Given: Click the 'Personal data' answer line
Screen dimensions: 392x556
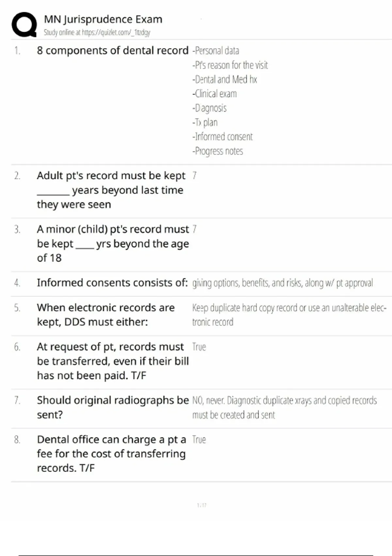Looking at the screenshot, I should pos(216,51).
